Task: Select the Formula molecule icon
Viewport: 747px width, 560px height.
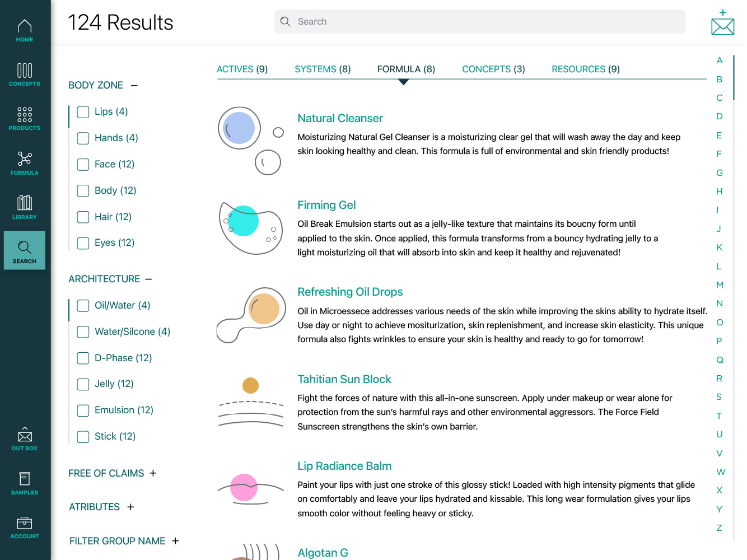Action: coord(25,164)
